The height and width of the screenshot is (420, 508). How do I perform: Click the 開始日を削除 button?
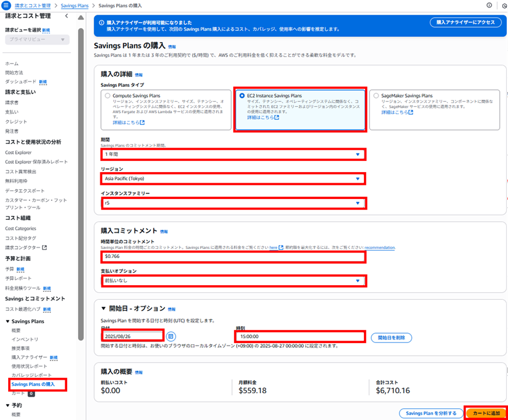coord(391,338)
